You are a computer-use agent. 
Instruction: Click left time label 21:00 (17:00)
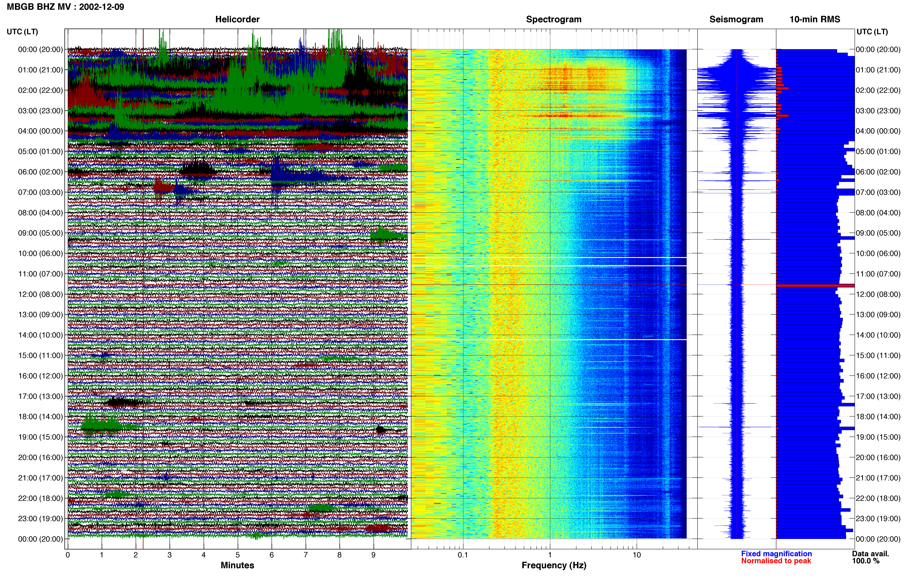point(41,478)
